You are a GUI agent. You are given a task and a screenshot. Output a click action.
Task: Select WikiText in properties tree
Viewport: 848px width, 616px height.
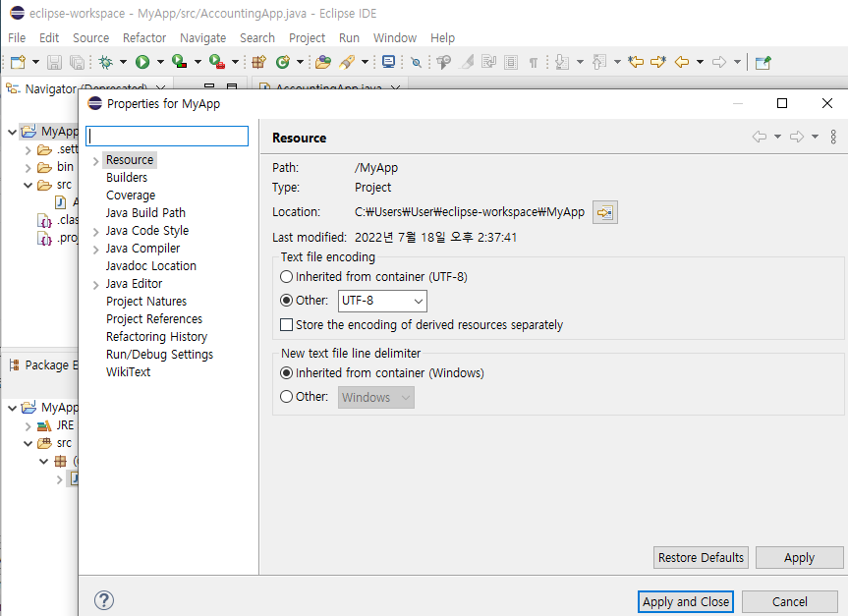[x=128, y=372]
